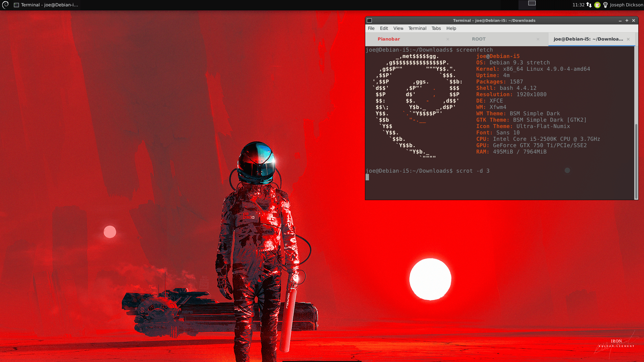Open the green notes tray icon
The width and height of the screenshot is (644, 362).
coord(597,5)
